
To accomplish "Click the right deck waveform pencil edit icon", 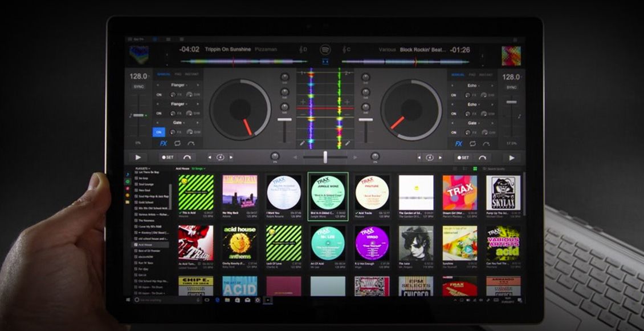I will coord(348,143).
